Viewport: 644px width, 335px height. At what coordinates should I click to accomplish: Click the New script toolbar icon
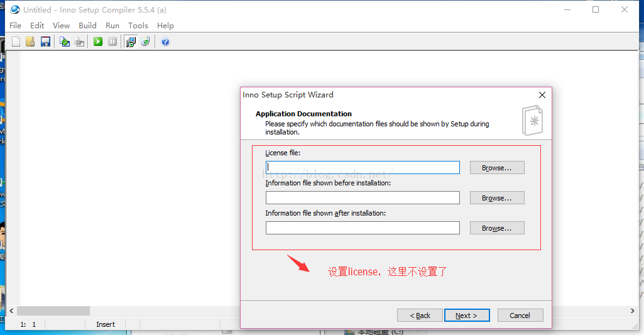pyautogui.click(x=16, y=41)
